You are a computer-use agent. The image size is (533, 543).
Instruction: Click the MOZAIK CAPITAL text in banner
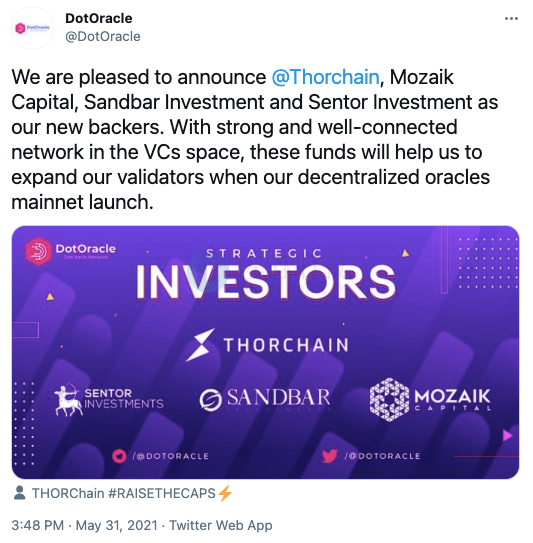coord(453,400)
